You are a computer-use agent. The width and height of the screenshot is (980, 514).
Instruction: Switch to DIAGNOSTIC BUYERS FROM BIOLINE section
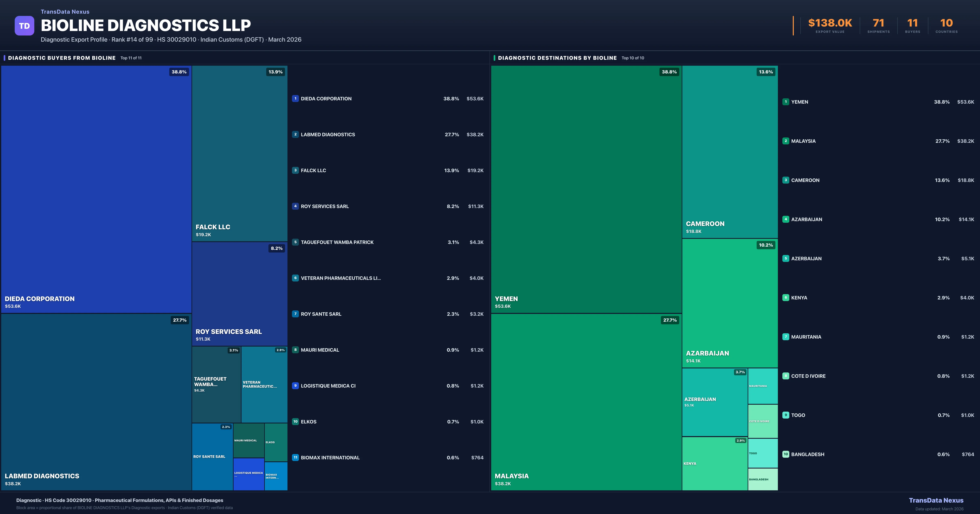coord(62,58)
